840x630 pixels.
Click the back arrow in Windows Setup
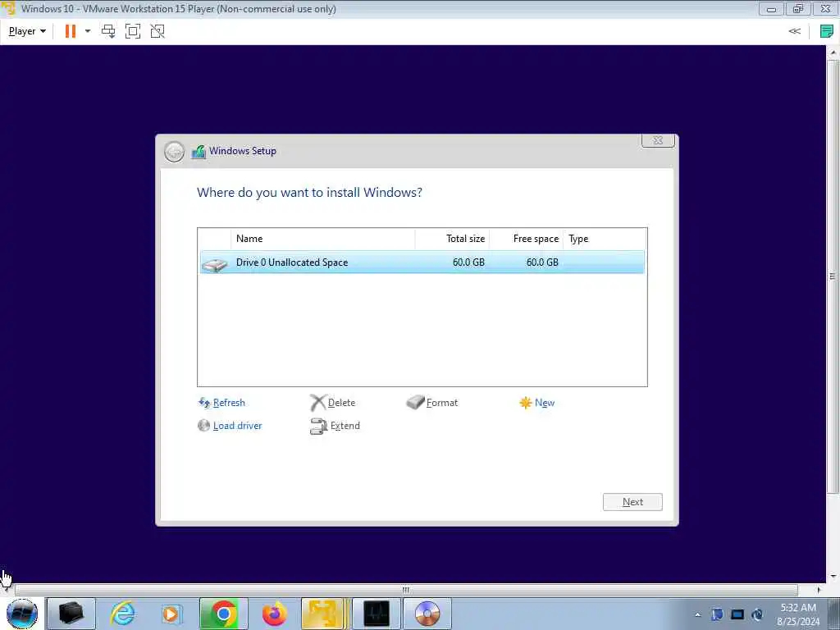[174, 152]
